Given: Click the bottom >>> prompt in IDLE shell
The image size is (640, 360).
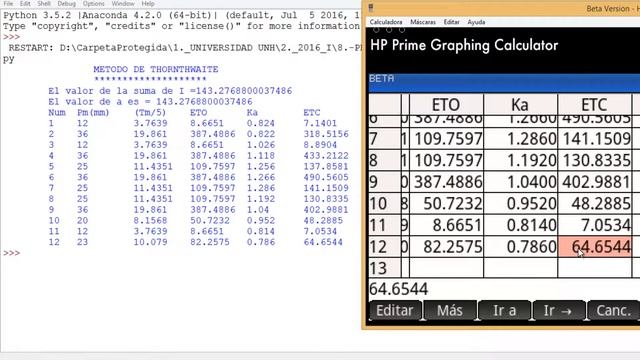Looking at the screenshot, I should [11, 253].
